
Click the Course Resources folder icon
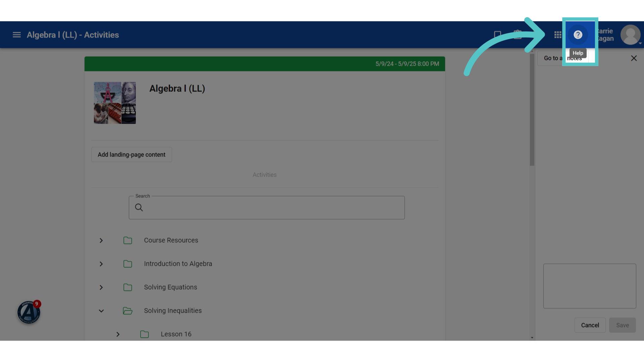coord(127,240)
